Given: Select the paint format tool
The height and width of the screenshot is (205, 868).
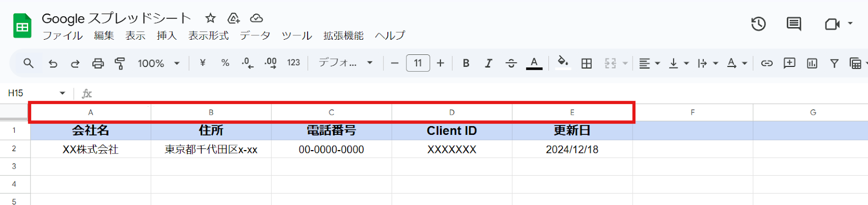Looking at the screenshot, I should click(x=120, y=64).
